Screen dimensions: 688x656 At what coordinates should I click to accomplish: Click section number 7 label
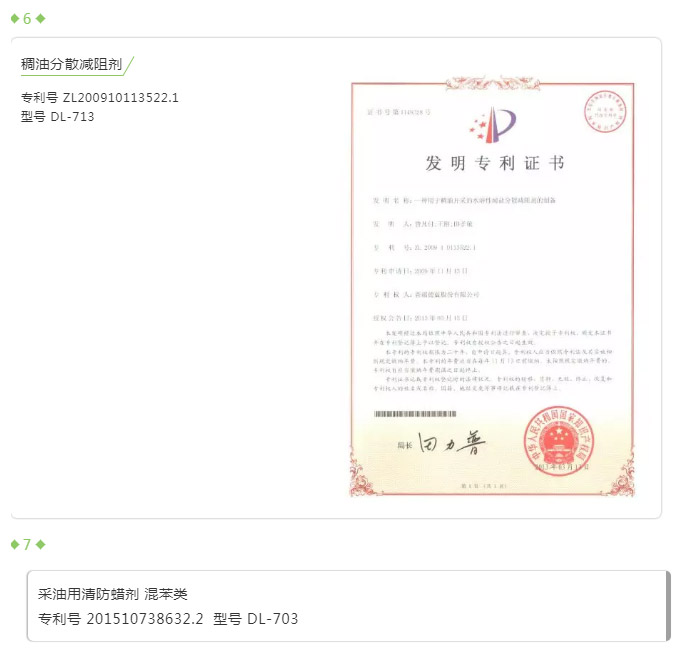click(x=27, y=545)
